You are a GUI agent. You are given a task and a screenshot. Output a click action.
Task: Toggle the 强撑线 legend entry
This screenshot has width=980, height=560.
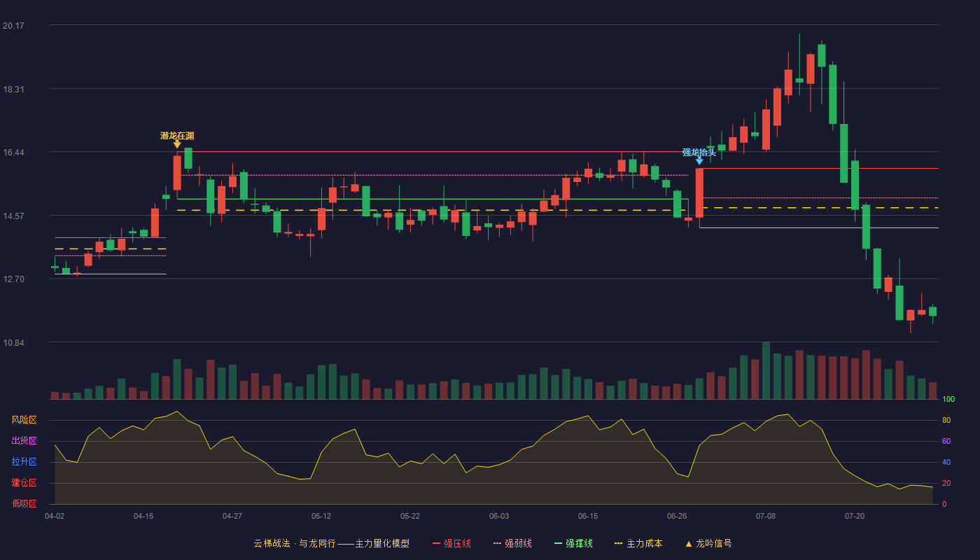573,543
